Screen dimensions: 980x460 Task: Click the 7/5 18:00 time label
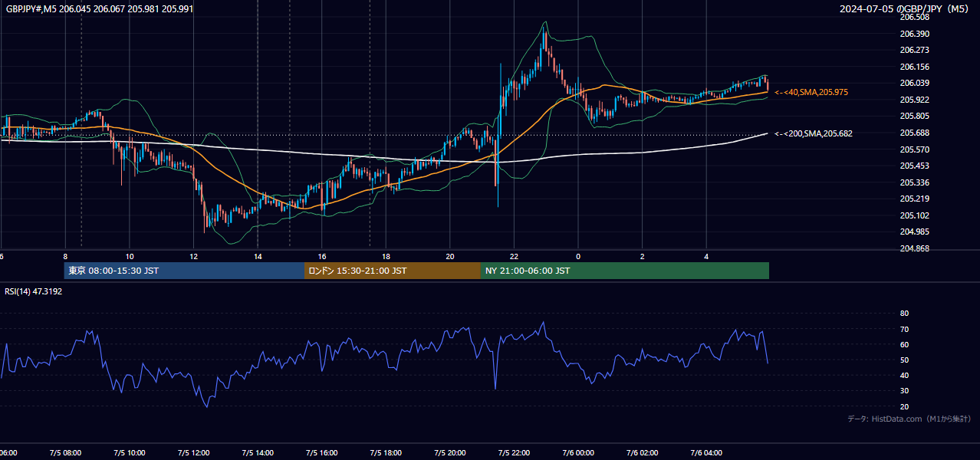coord(386,453)
